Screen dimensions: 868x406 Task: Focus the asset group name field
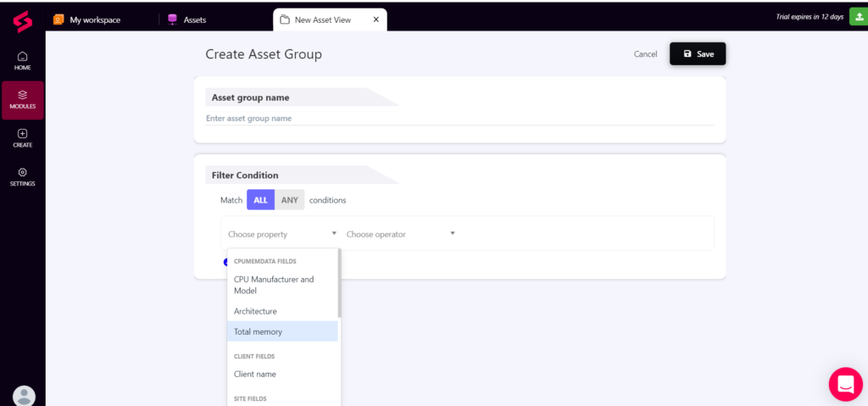[459, 119]
